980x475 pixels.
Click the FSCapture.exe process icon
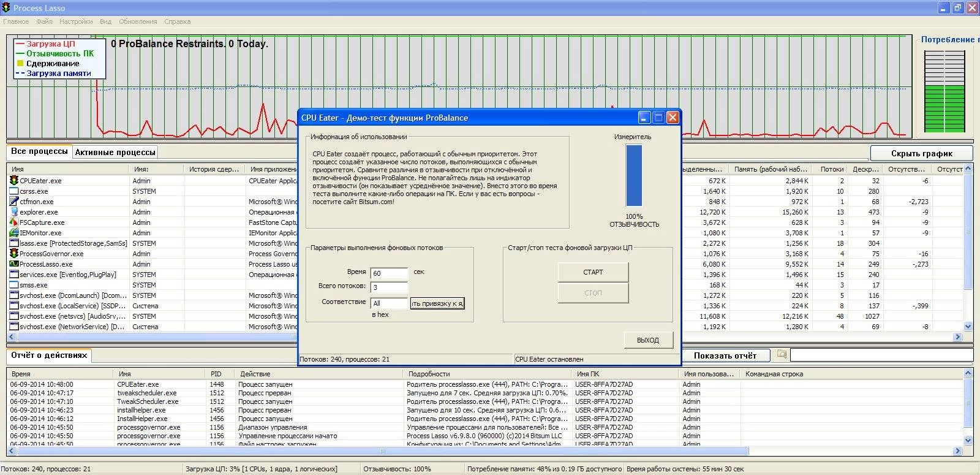(x=14, y=222)
